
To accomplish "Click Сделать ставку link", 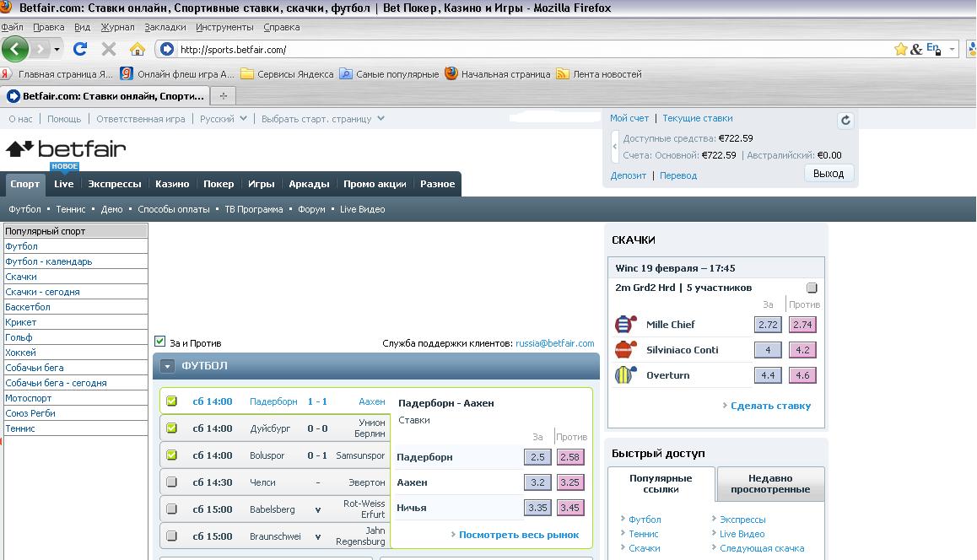I will pyautogui.click(x=771, y=406).
